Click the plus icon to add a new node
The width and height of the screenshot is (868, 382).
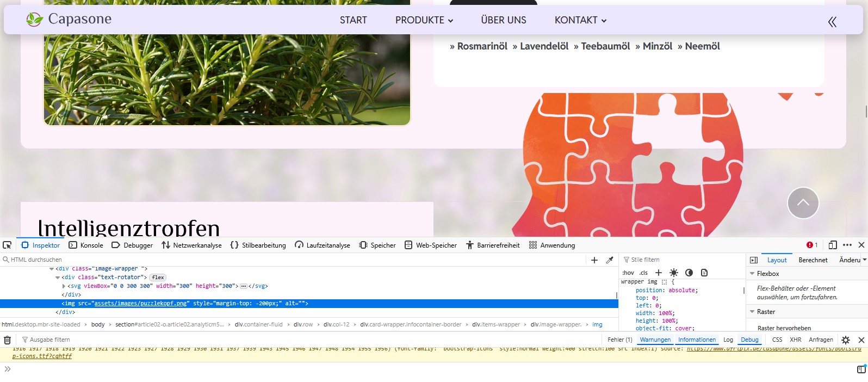click(x=594, y=260)
